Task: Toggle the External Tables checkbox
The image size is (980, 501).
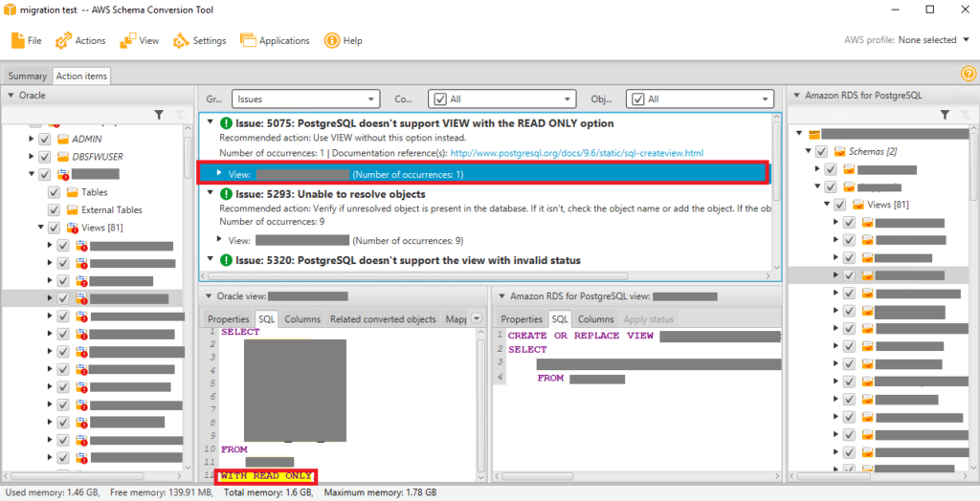Action: pos(54,210)
